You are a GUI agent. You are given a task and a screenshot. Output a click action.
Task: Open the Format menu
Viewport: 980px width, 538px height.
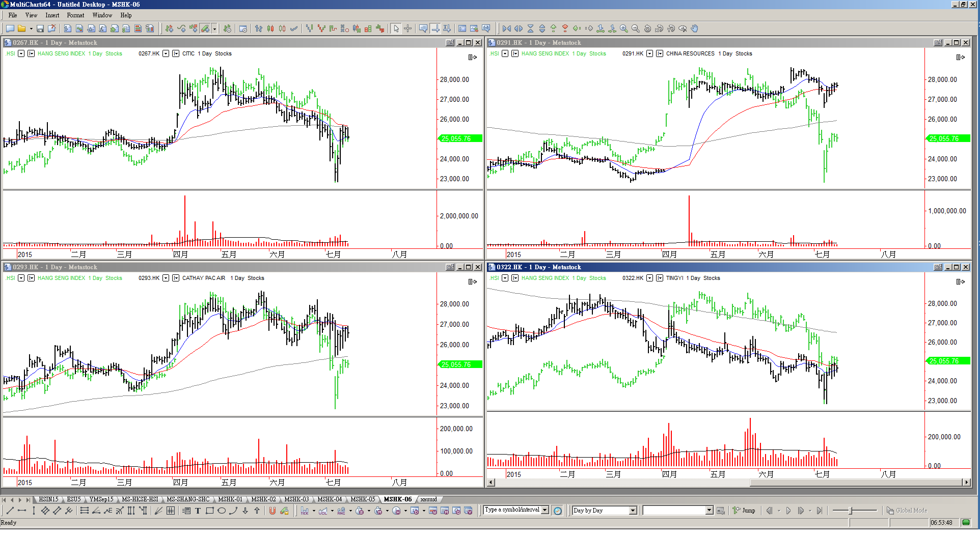point(75,15)
